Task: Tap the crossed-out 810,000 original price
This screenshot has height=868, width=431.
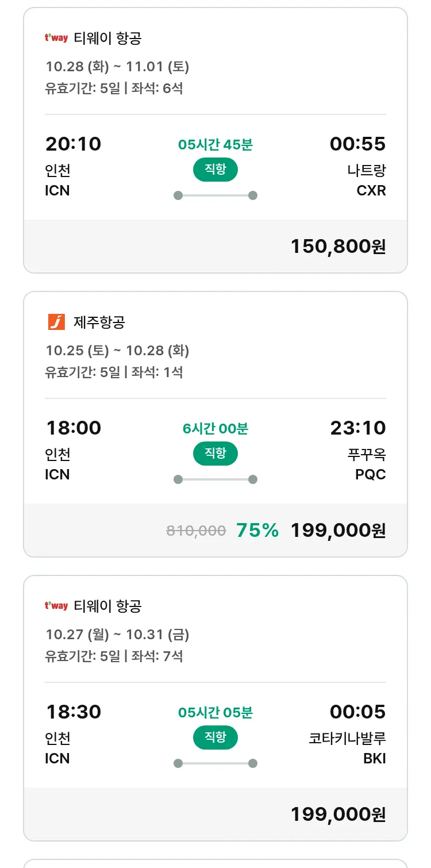Action: click(x=196, y=531)
